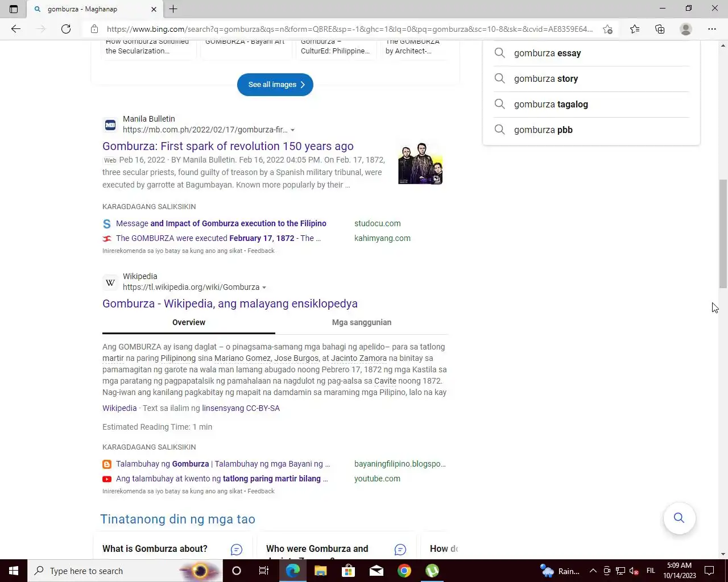The image size is (728, 582).
Task: Show hidden system tray icons
Action: coord(593,571)
